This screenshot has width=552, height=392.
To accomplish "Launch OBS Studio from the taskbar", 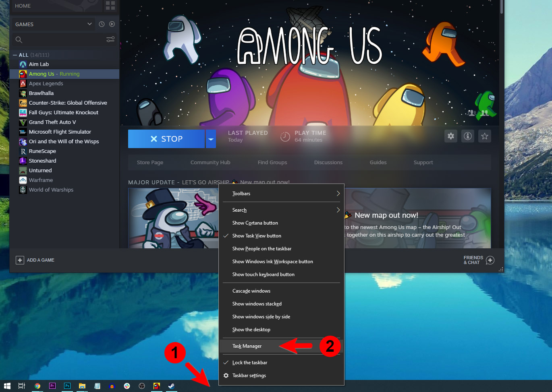I will coord(142,386).
